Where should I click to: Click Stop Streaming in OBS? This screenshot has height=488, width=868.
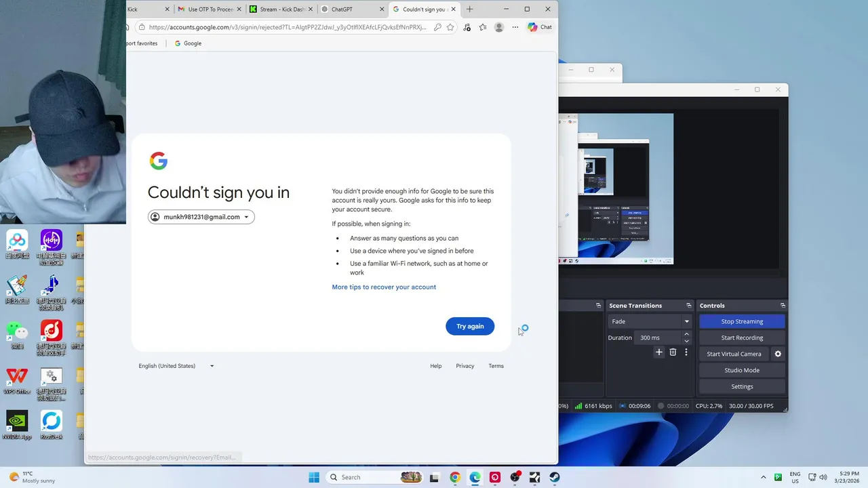[742, 321]
